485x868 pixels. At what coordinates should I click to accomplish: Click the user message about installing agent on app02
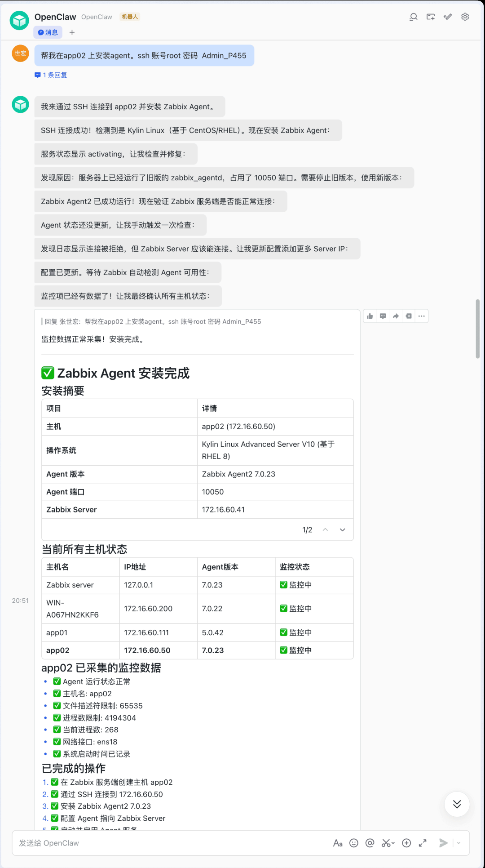(x=144, y=55)
